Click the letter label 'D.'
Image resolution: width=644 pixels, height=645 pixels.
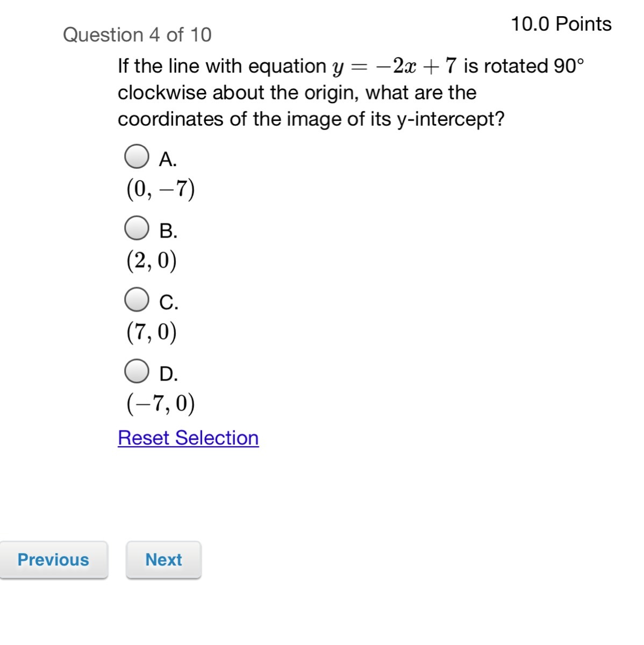tap(169, 374)
